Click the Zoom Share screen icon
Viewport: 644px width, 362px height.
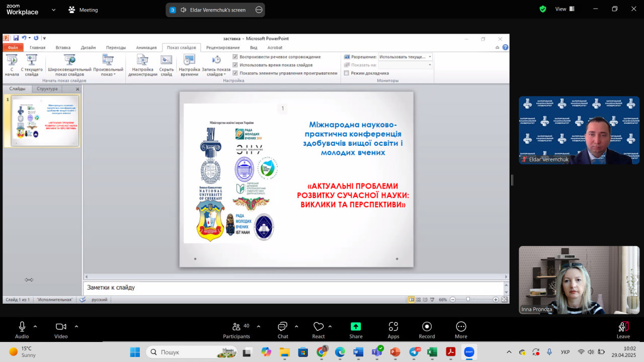pyautogui.click(x=356, y=327)
